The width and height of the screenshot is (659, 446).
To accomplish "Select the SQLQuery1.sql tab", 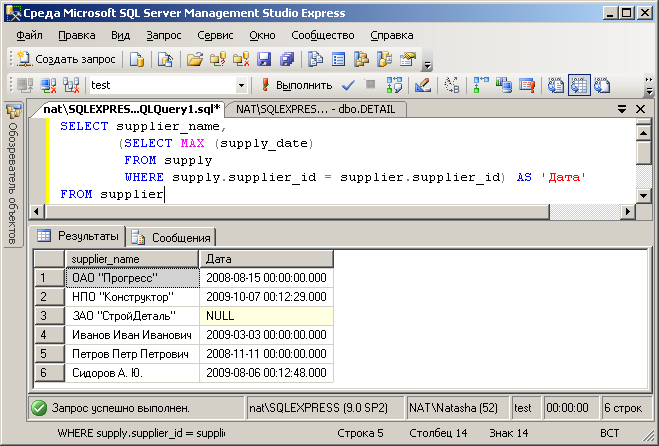I will [132, 109].
